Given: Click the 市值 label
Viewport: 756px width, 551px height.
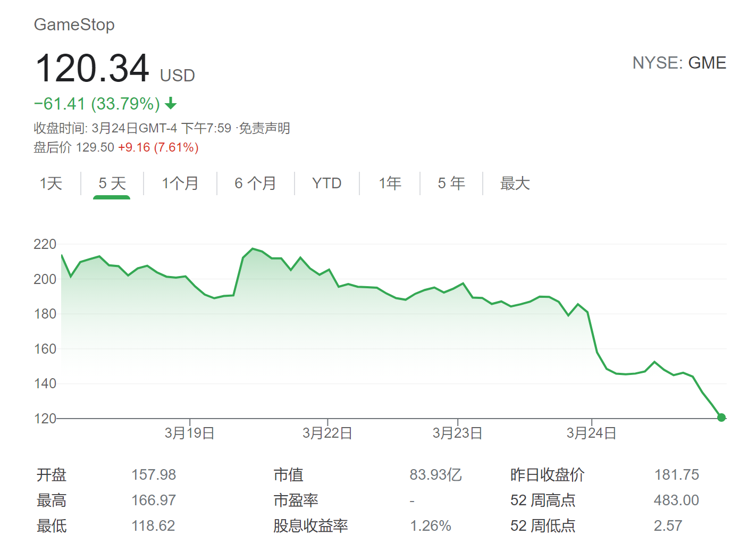Looking at the screenshot, I should click(288, 474).
